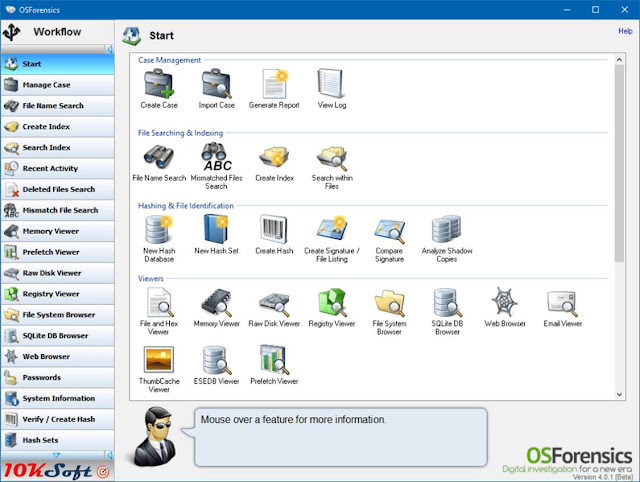Open Registry Viewer sidebar entry

click(x=58, y=294)
